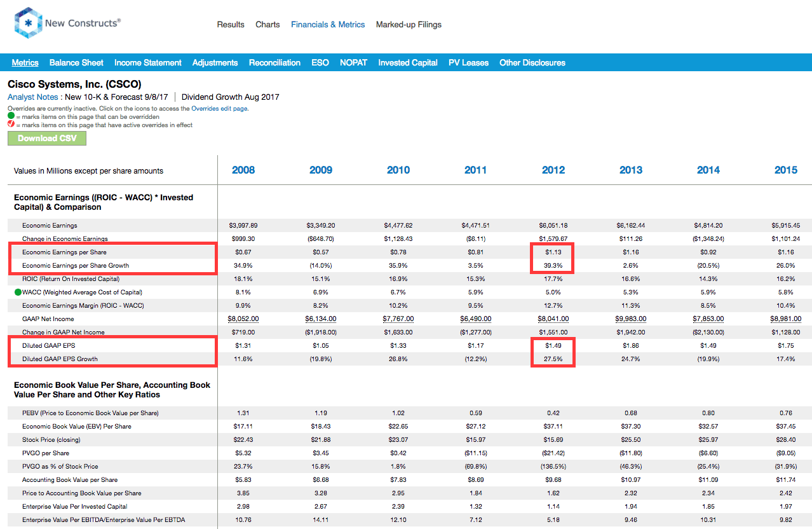This screenshot has height=529, width=812.
Task: Open the Adjustments tab
Action: 215,62
